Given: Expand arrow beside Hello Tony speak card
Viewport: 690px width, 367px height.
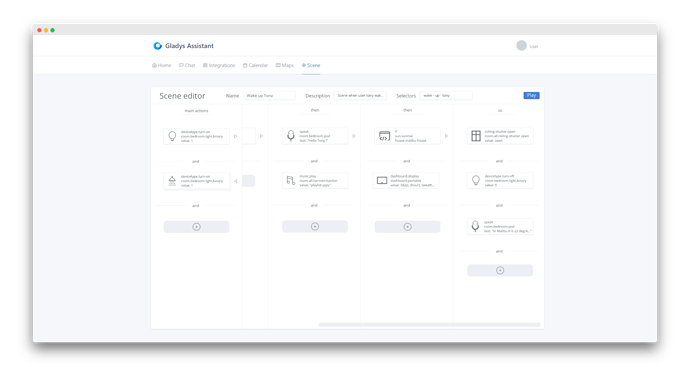Looking at the screenshot, I should click(354, 136).
